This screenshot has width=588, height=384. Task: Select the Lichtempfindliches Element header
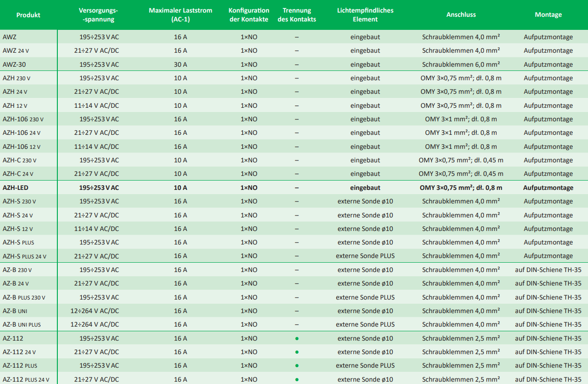tap(365, 15)
